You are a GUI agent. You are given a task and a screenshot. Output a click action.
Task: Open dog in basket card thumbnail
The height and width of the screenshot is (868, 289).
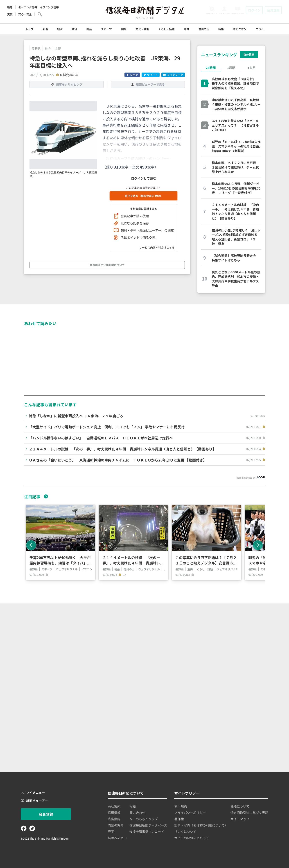[x=206, y=528]
